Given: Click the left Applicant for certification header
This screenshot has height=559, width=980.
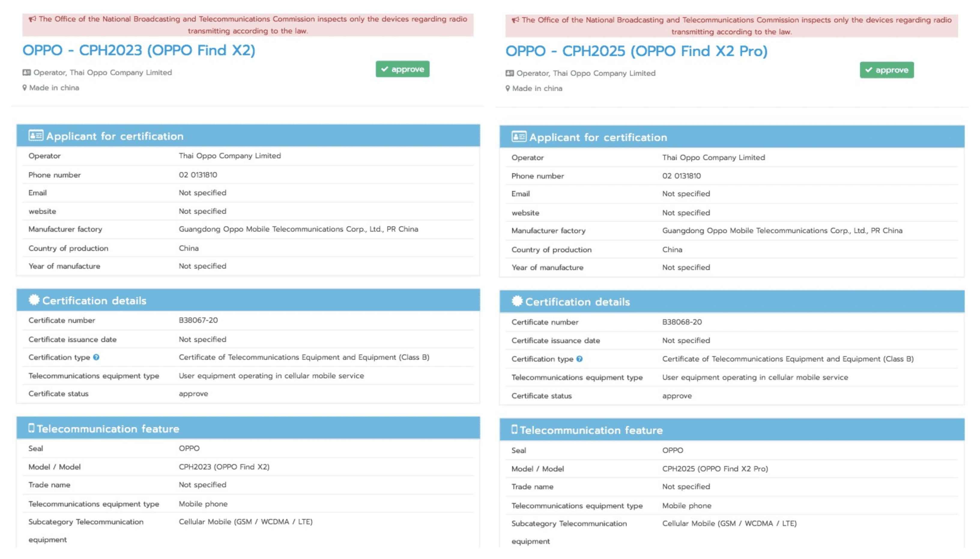Looking at the screenshot, I should tap(248, 136).
